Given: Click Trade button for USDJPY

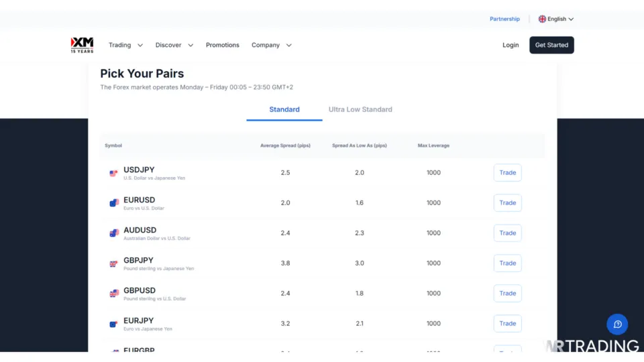Looking at the screenshot, I should click(507, 173).
